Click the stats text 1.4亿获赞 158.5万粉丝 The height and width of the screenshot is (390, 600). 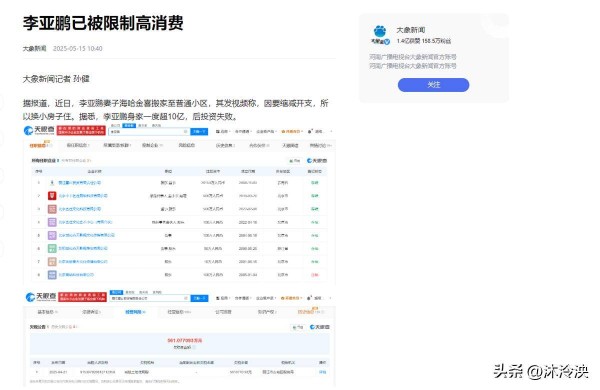tap(424, 41)
